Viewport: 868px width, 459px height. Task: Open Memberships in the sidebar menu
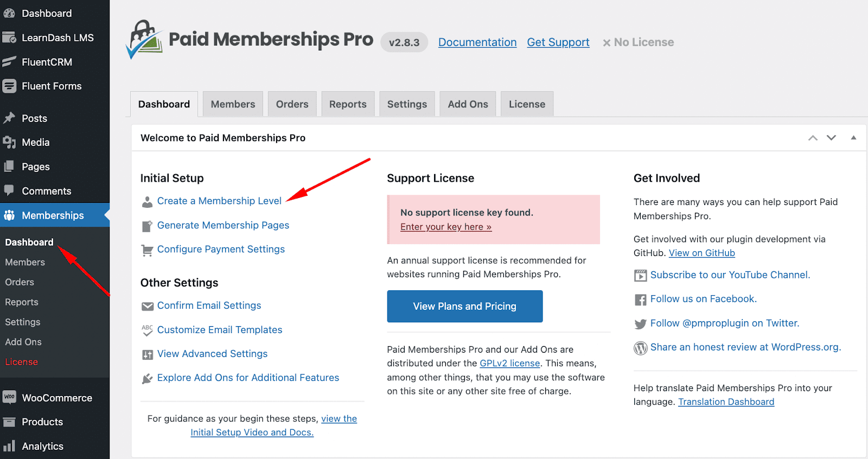click(55, 215)
